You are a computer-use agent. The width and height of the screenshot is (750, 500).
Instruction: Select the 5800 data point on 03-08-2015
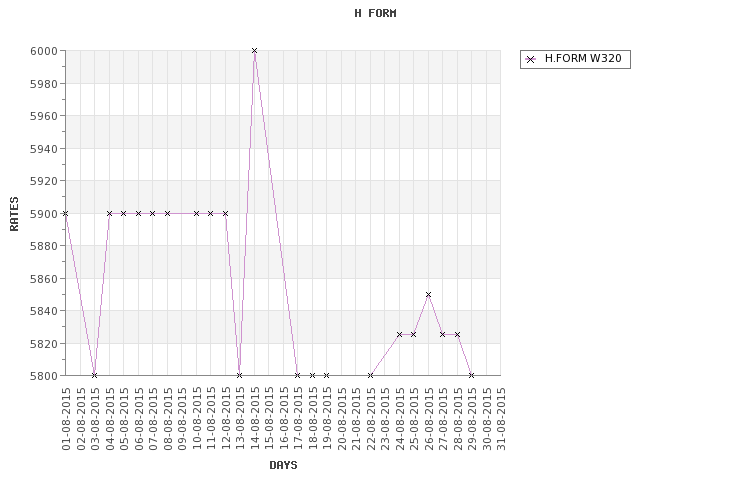(x=95, y=376)
